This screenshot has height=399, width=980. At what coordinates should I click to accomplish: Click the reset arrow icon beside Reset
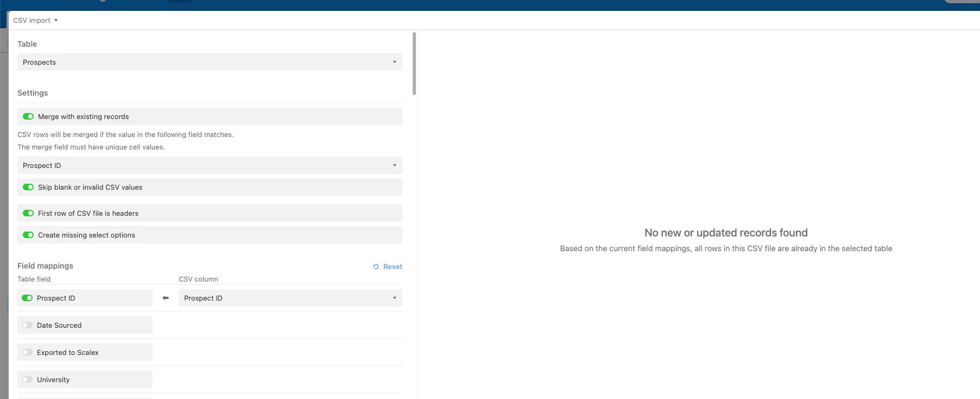376,266
